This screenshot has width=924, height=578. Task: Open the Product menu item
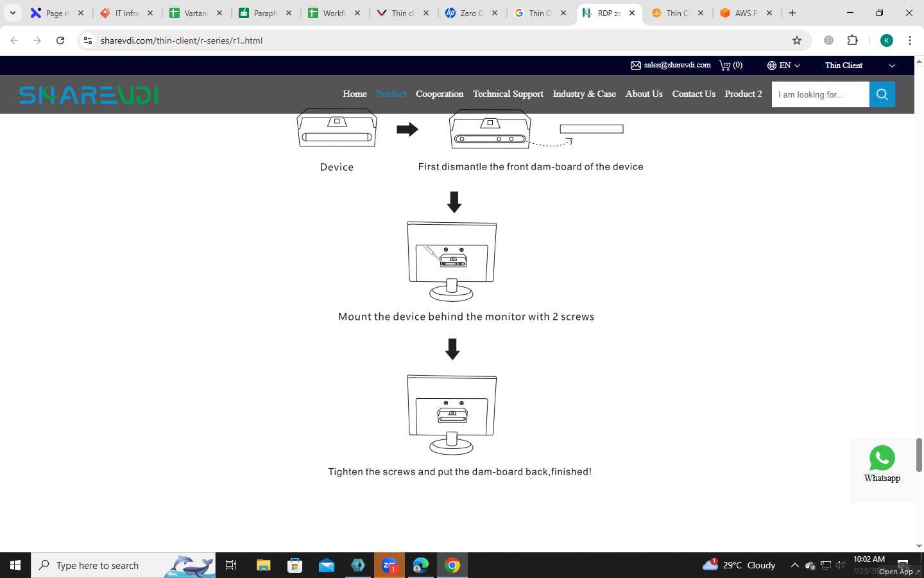coord(391,94)
